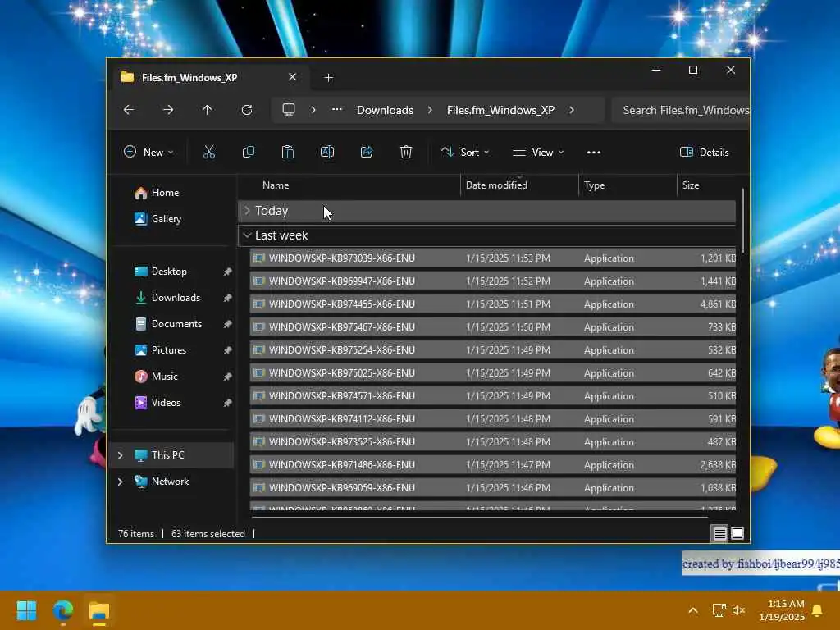Select WINDOWSXP-KB971486-X86-ENU file

(x=493, y=465)
